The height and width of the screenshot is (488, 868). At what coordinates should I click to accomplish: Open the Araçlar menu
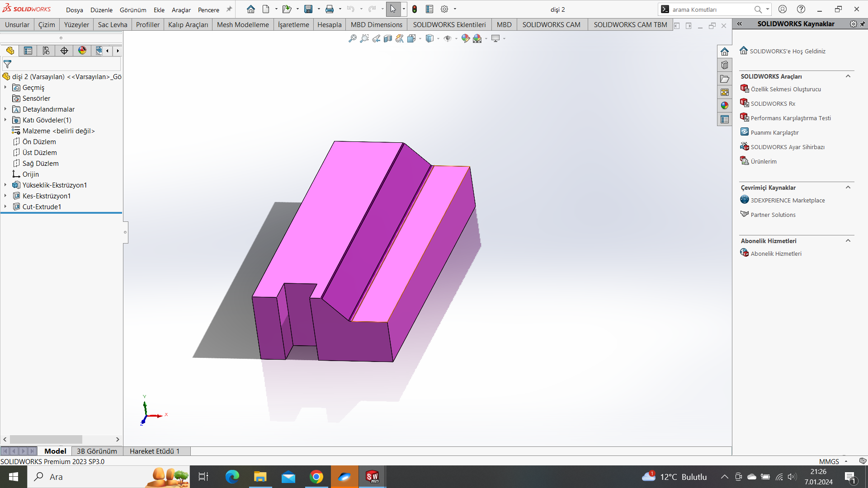(181, 10)
